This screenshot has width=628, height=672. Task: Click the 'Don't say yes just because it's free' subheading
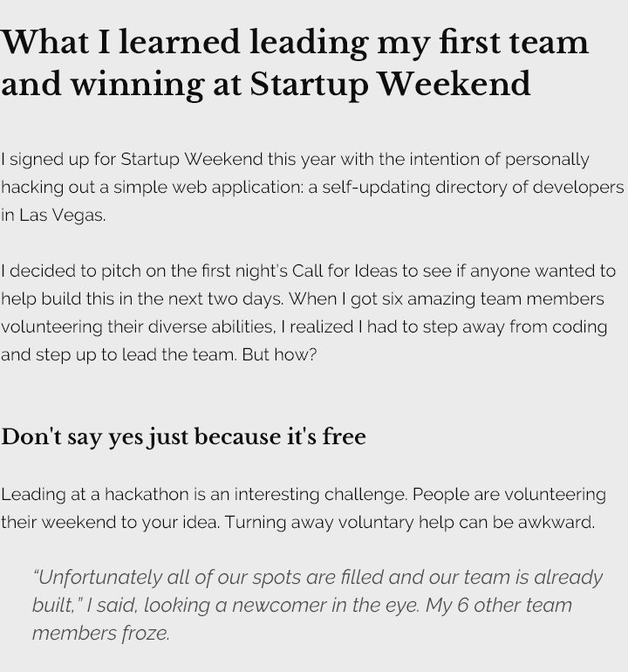click(183, 436)
